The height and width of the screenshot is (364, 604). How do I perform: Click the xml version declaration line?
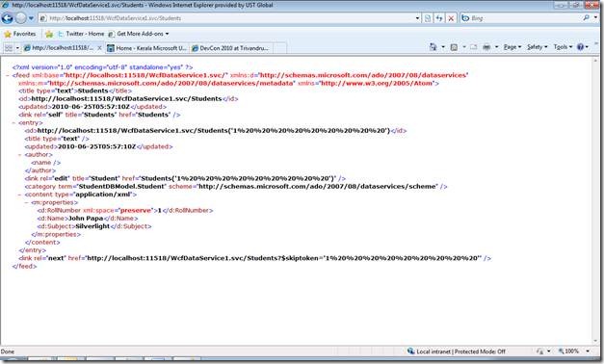pyautogui.click(x=102, y=67)
